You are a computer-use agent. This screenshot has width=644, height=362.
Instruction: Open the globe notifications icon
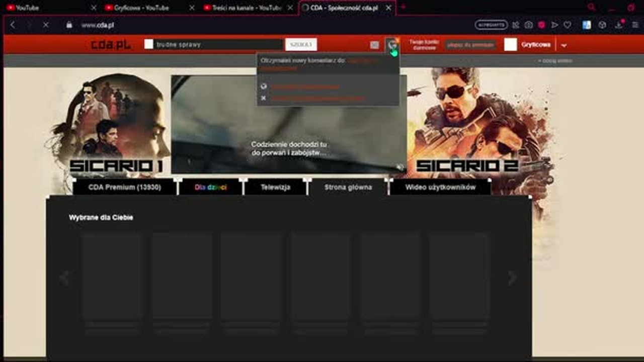(x=392, y=45)
